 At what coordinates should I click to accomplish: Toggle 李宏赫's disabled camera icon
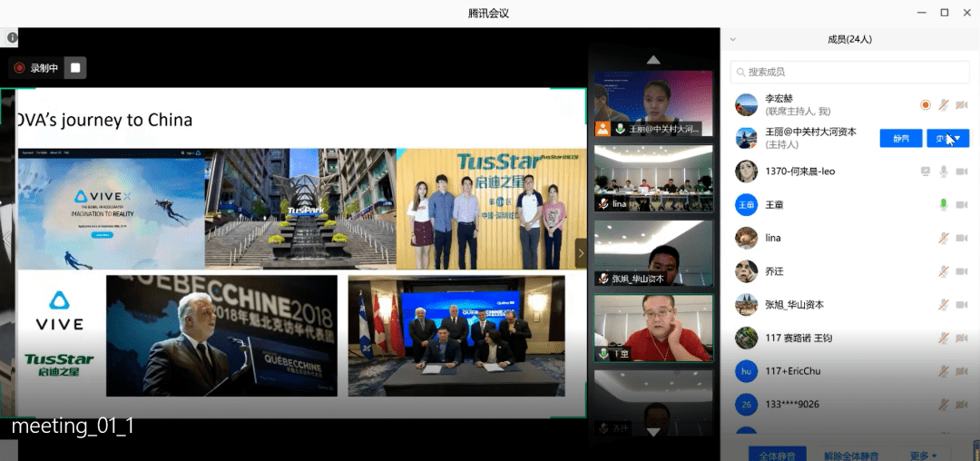(962, 105)
